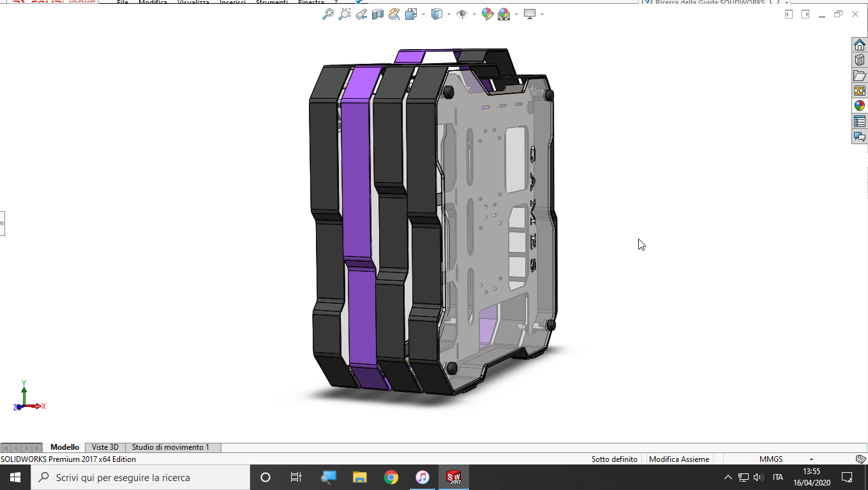This screenshot has width=868, height=490.
Task: Click the Hide/Show Items eye icon
Action: 463,14
